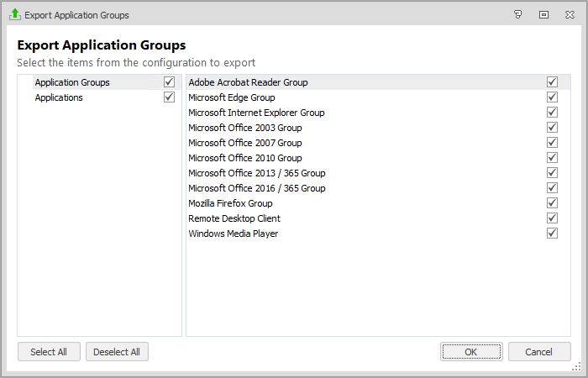
Task: Select Applications in the left panel
Action: point(59,97)
